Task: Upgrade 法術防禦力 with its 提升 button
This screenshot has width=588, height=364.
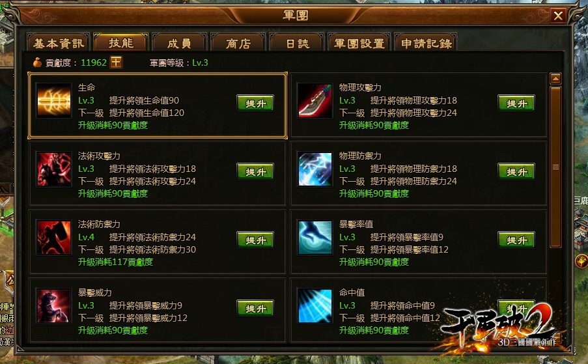Action: (255, 240)
